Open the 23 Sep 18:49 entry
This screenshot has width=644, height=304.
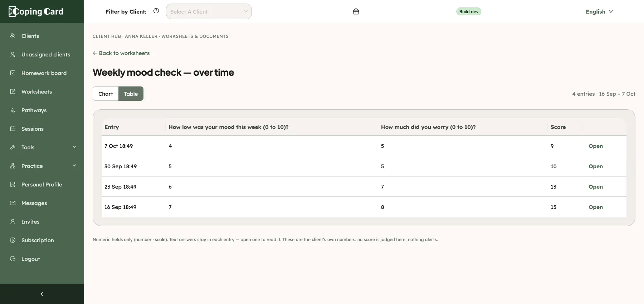[x=596, y=186]
